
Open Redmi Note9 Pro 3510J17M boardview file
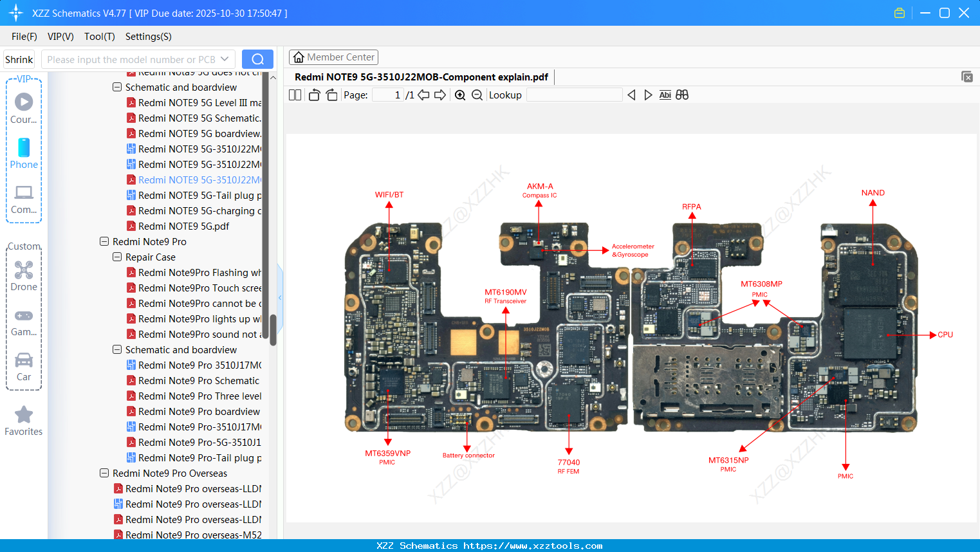coord(194,365)
